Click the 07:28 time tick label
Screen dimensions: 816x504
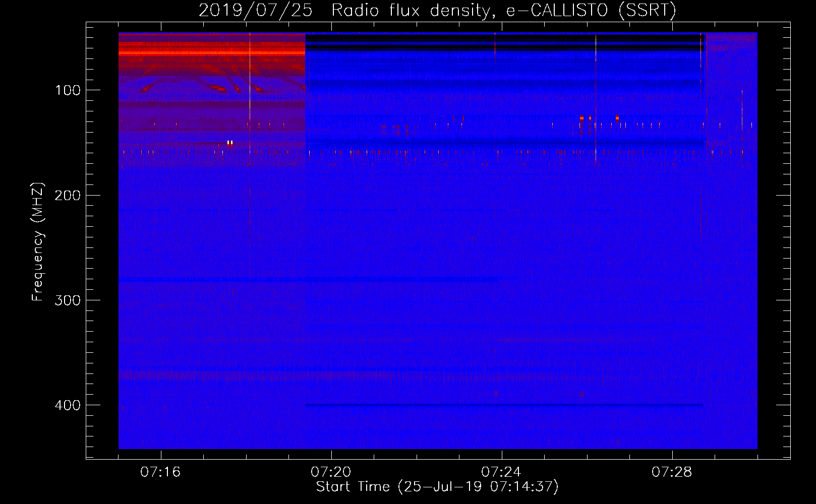click(672, 472)
